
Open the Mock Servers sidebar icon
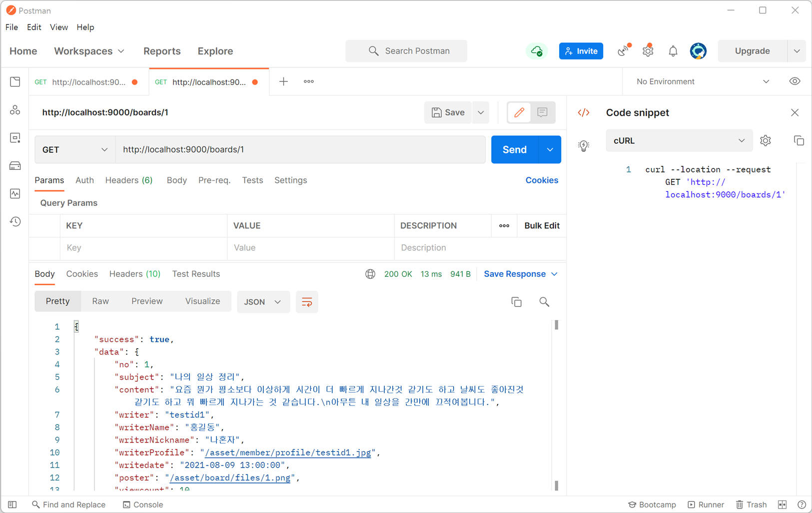point(15,166)
